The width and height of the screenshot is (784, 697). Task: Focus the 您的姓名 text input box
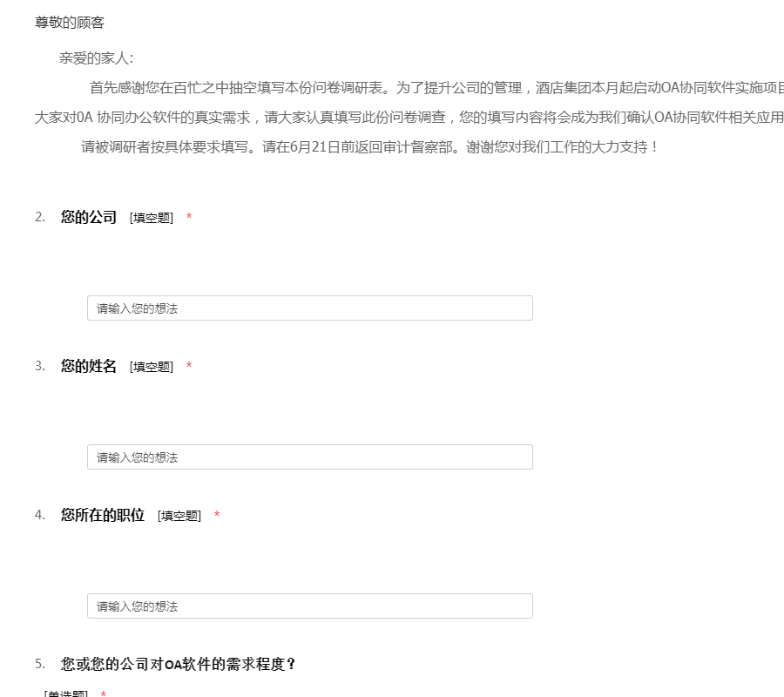(310, 457)
